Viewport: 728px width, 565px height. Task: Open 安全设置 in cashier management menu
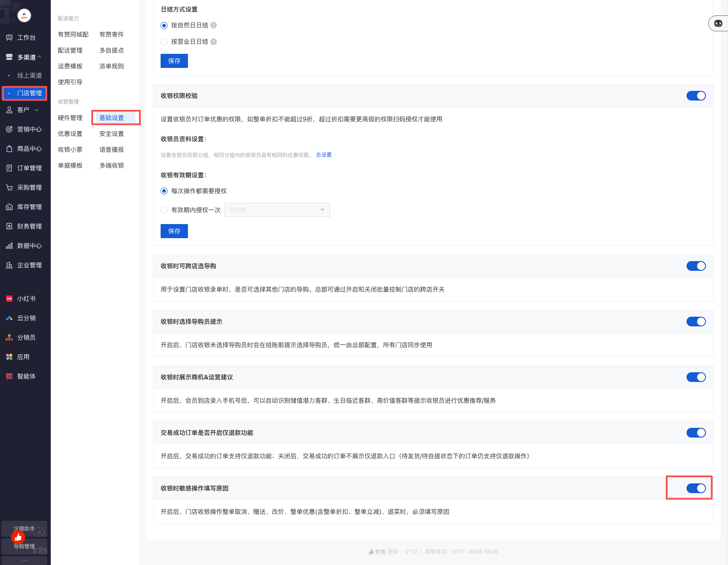click(x=112, y=134)
